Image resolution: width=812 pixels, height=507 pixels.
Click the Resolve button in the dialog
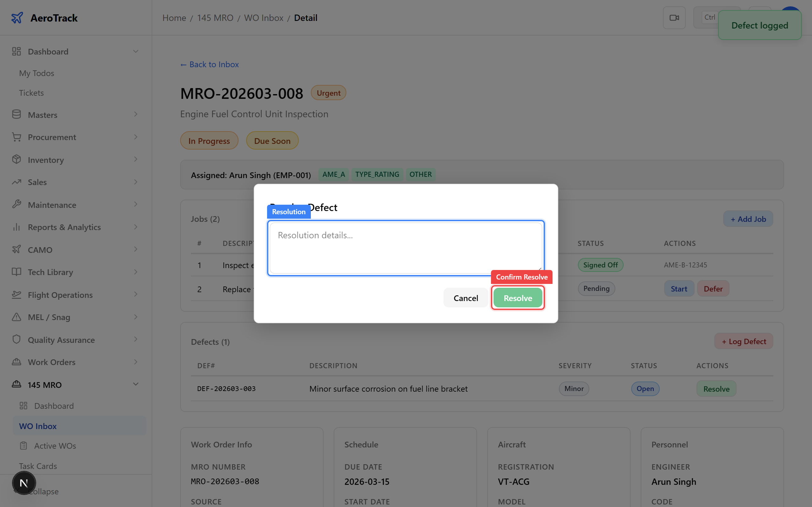tap(517, 298)
